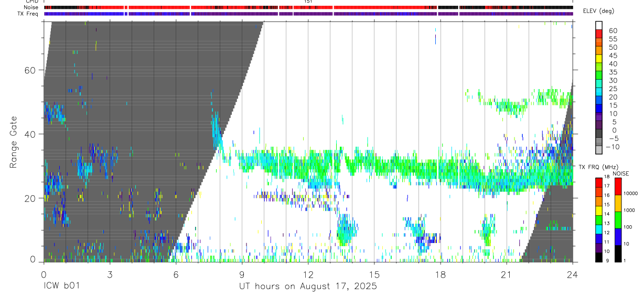Click the blue segment of the NOISE colorbar

(618, 237)
